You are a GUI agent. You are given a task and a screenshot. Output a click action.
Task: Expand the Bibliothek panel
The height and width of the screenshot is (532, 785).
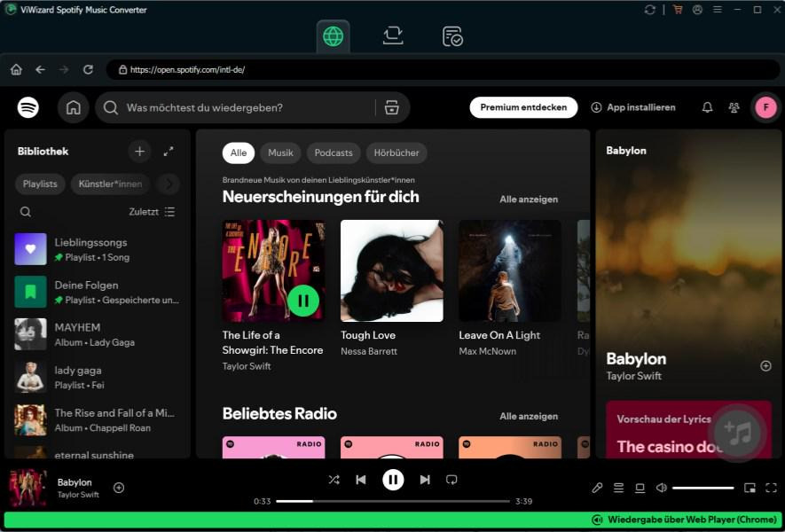[x=169, y=151]
